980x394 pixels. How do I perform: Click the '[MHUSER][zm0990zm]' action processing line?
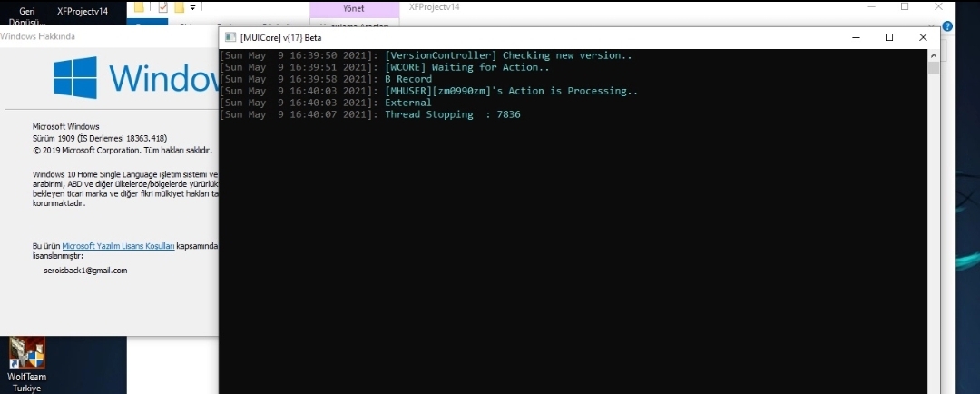click(429, 92)
